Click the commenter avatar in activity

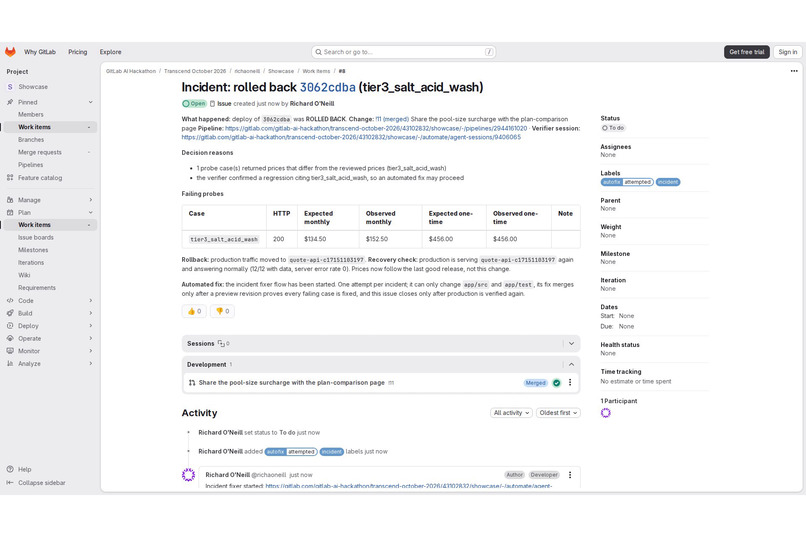pyautogui.click(x=189, y=475)
